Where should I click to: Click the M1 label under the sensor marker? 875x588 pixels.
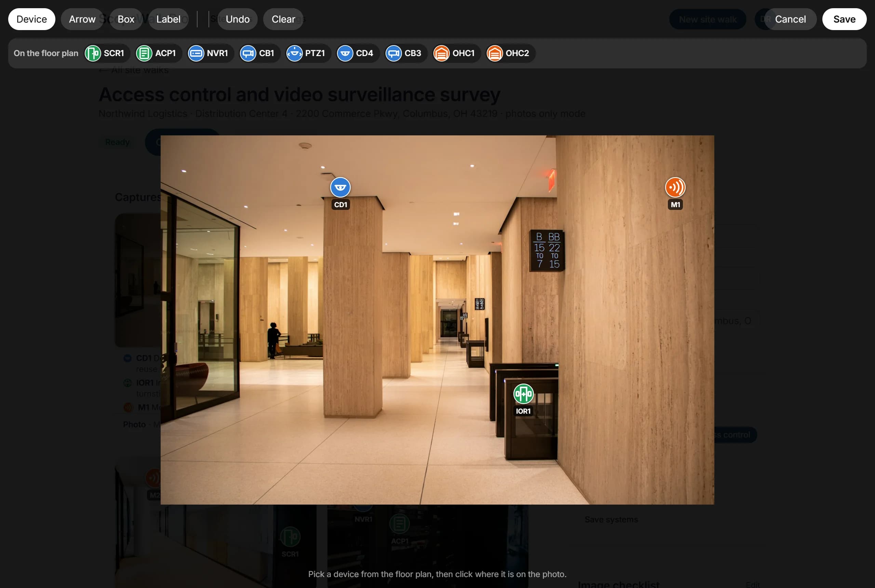coord(675,205)
